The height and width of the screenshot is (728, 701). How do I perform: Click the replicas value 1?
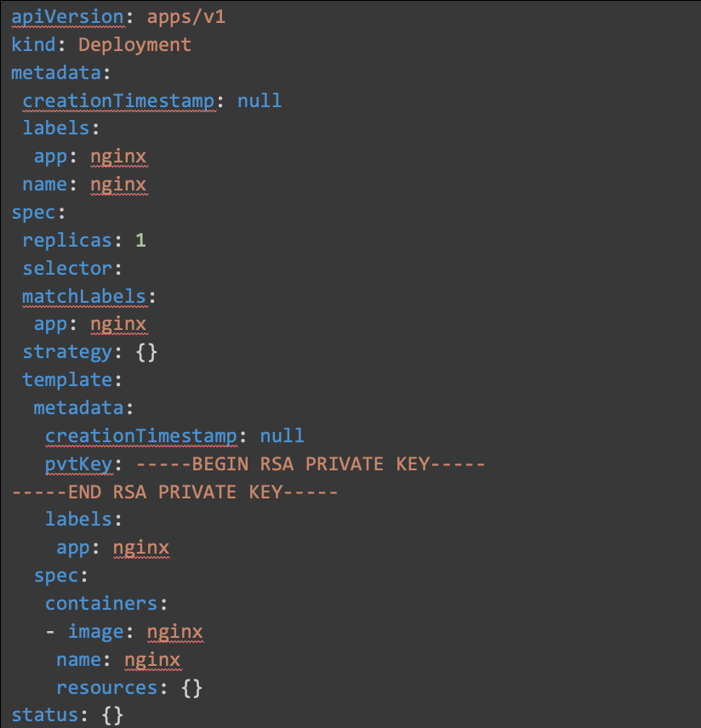pyautogui.click(x=140, y=241)
